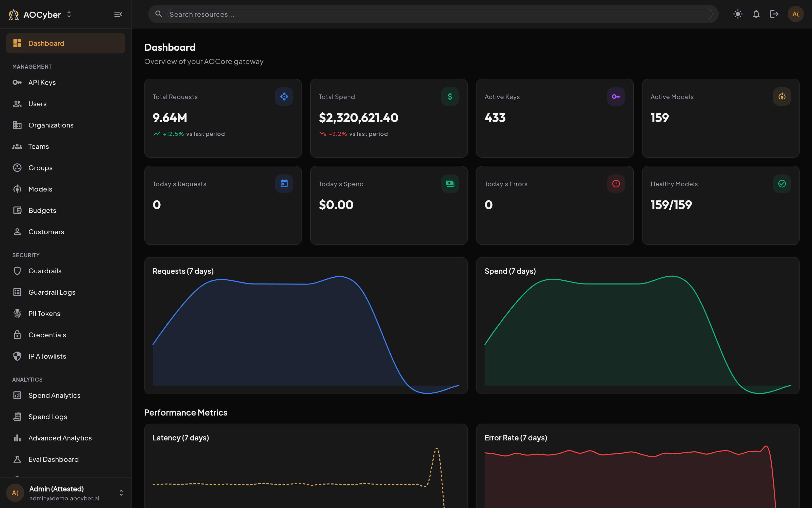Select the $2,320,621.40 spend value
Screen dimensions: 812x508
358,118
